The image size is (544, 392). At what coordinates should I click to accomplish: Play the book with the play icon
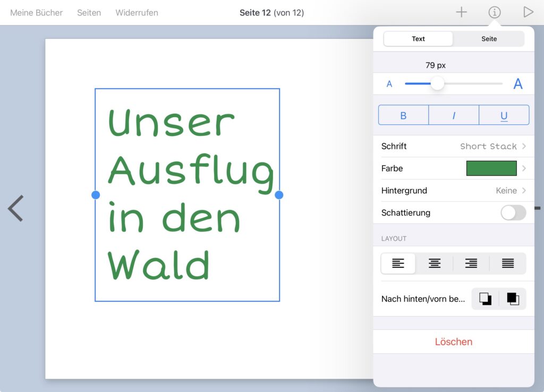click(528, 12)
